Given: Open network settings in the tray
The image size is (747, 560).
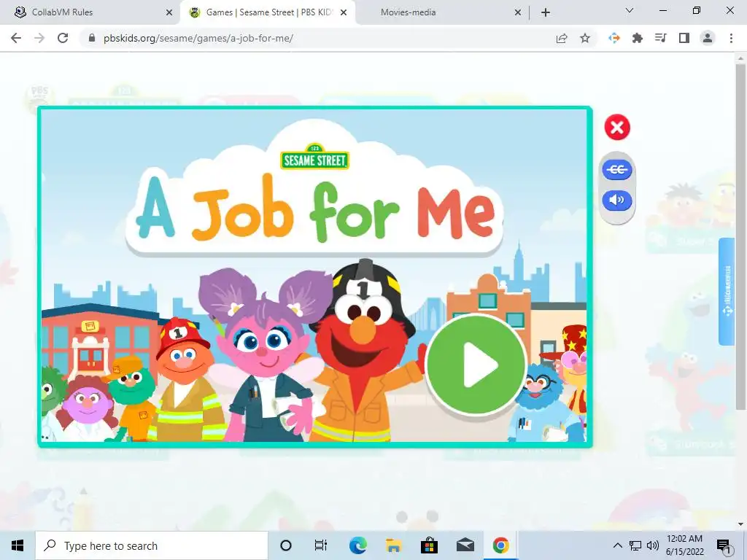Looking at the screenshot, I should coord(635,545).
